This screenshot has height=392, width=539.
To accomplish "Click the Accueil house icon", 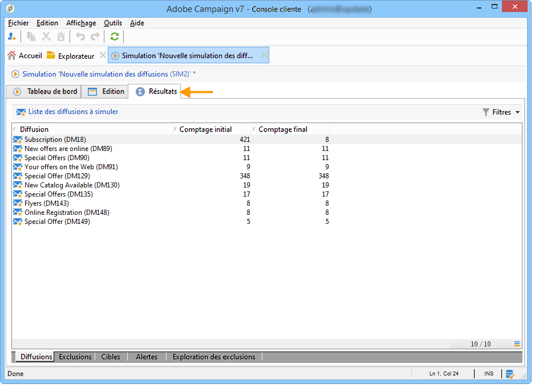I will click(11, 55).
